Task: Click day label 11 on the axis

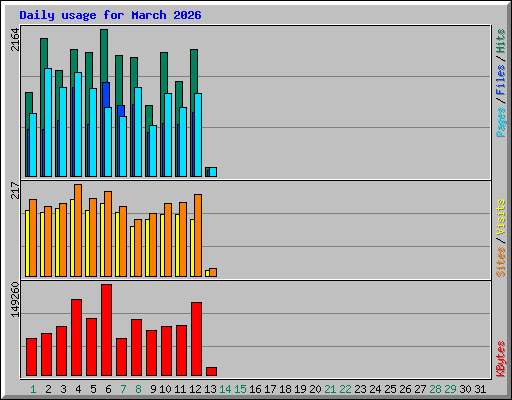Action: tap(180, 389)
